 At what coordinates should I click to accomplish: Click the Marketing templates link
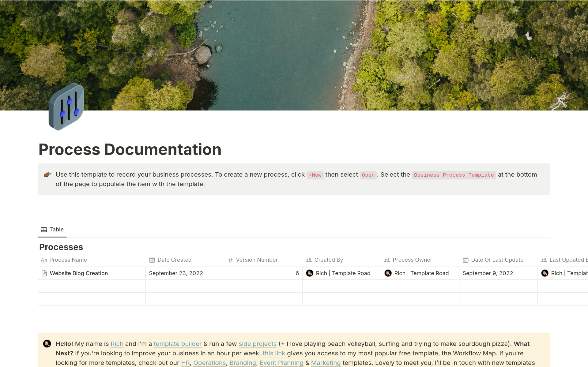(x=326, y=363)
